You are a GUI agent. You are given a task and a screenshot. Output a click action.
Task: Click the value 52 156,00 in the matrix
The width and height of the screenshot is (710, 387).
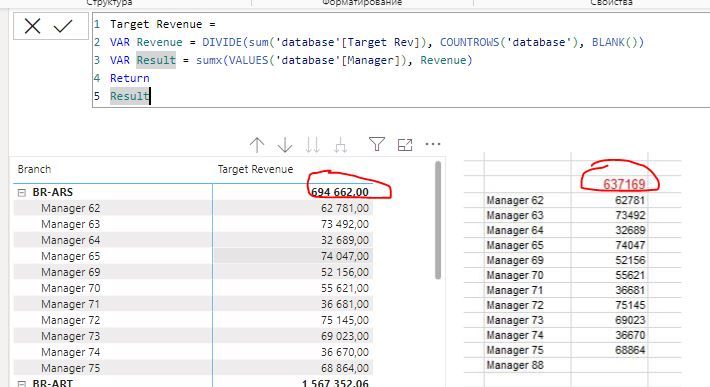345,272
